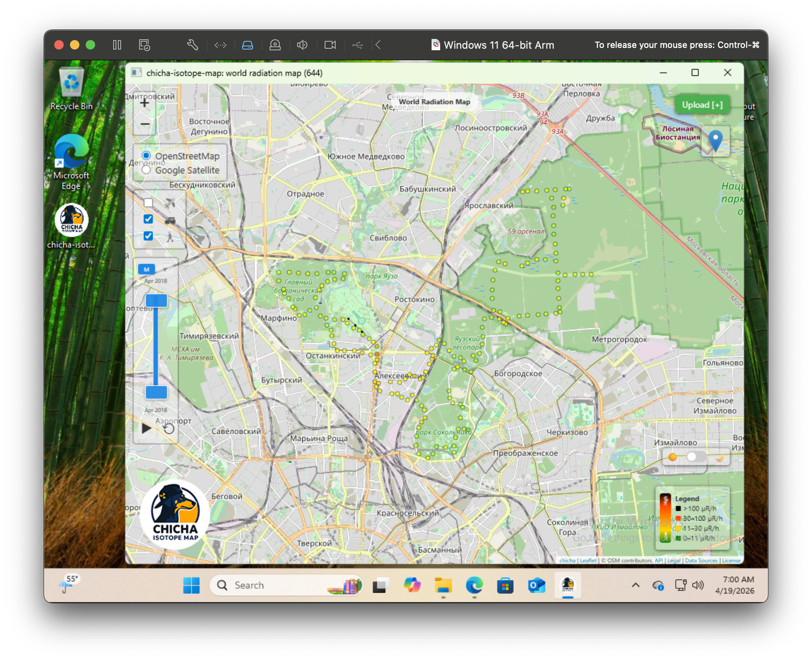Toggle the day/night theme switch
Image resolution: width=812 pixels, height=661 pixels.
tap(696, 457)
